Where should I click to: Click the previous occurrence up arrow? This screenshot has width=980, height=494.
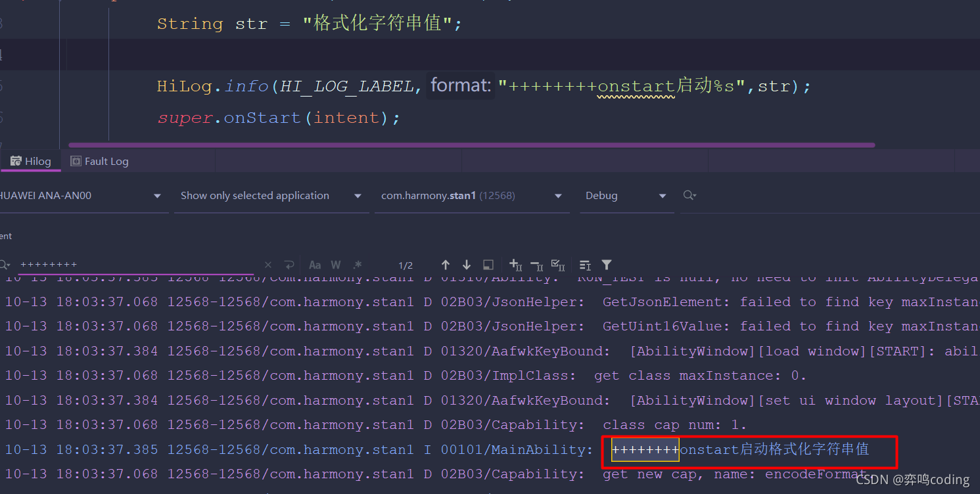tap(446, 265)
